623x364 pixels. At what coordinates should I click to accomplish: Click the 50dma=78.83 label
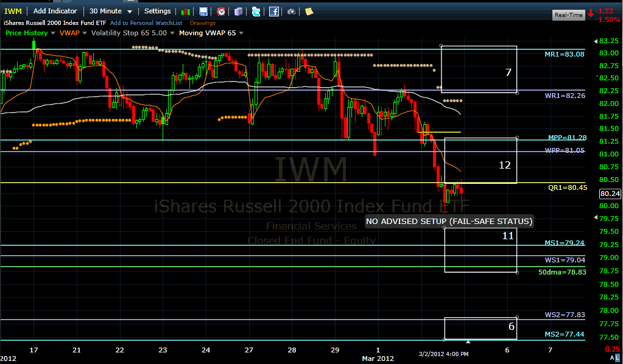coord(562,272)
